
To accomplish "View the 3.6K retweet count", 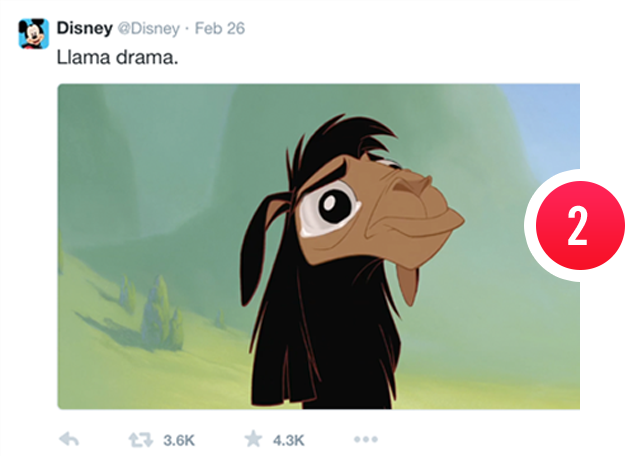I will pyautogui.click(x=179, y=440).
